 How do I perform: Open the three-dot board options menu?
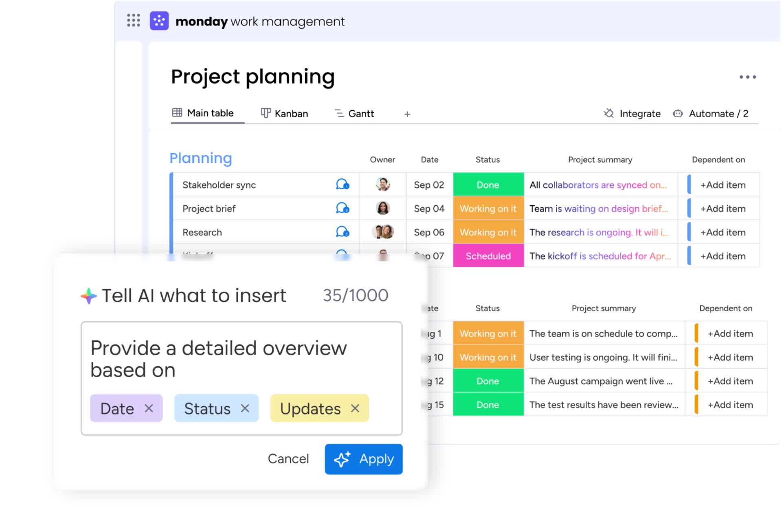[x=747, y=77]
